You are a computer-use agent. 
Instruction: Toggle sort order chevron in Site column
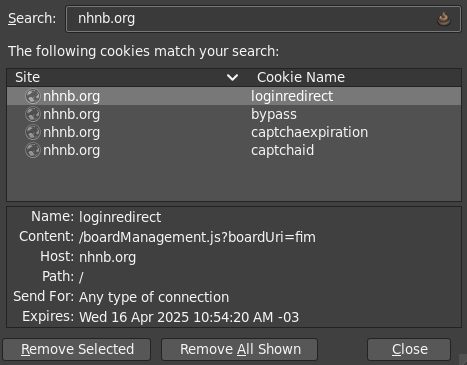click(232, 78)
